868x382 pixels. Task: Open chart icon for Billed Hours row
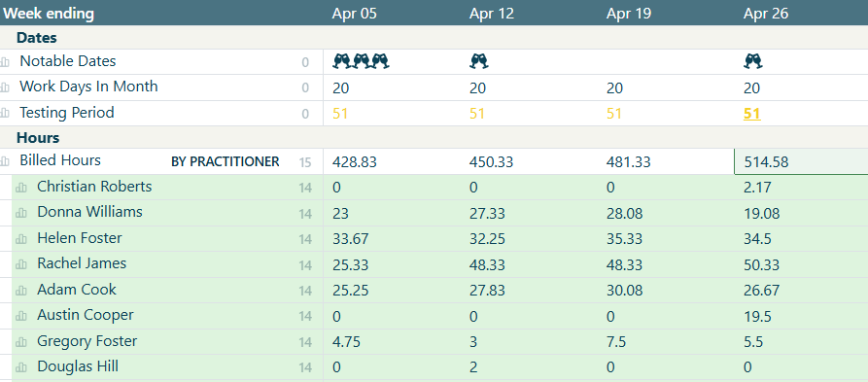(x=5, y=161)
